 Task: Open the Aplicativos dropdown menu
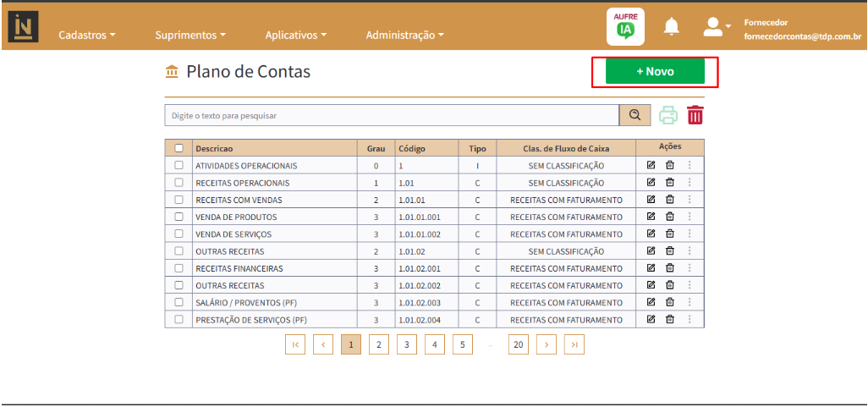coord(295,35)
